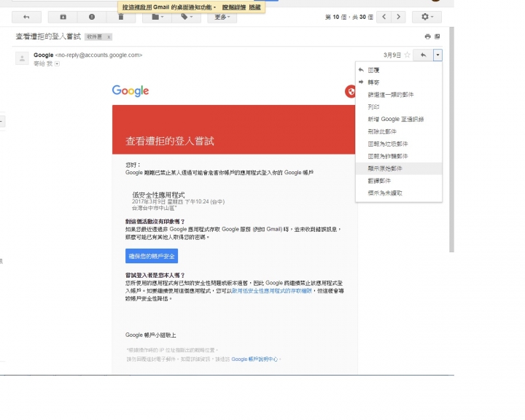This screenshot has width=525, height=420.
Task: Select 轉寄 in the dropdown menu
Action: tap(398, 82)
